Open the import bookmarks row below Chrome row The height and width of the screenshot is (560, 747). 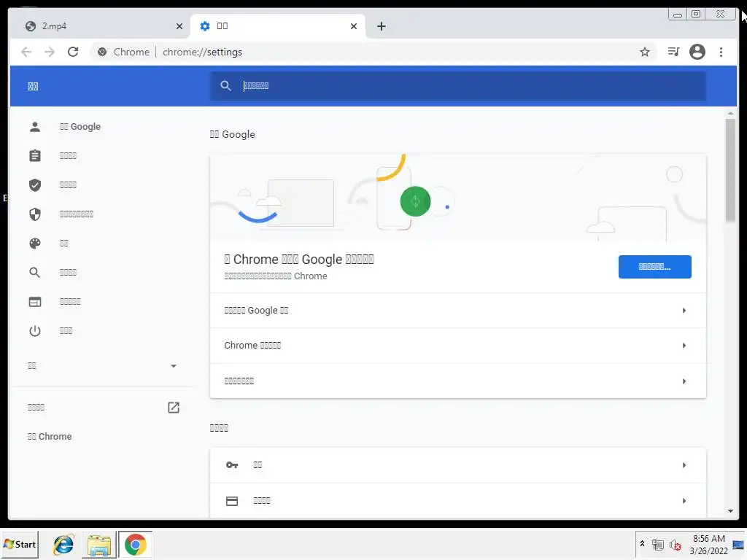point(458,381)
